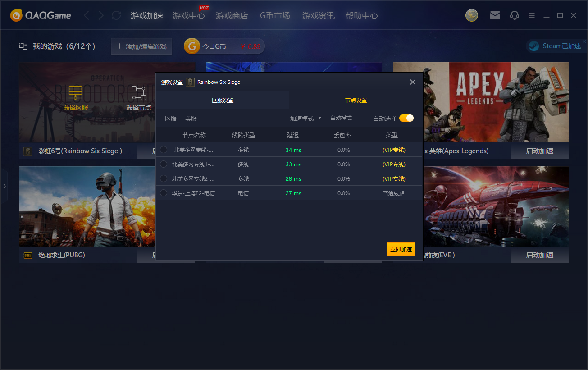Image resolution: width=588 pixels, height=370 pixels.
Task: Click the 华东-上海E2-电信 node name
Action: click(x=193, y=193)
